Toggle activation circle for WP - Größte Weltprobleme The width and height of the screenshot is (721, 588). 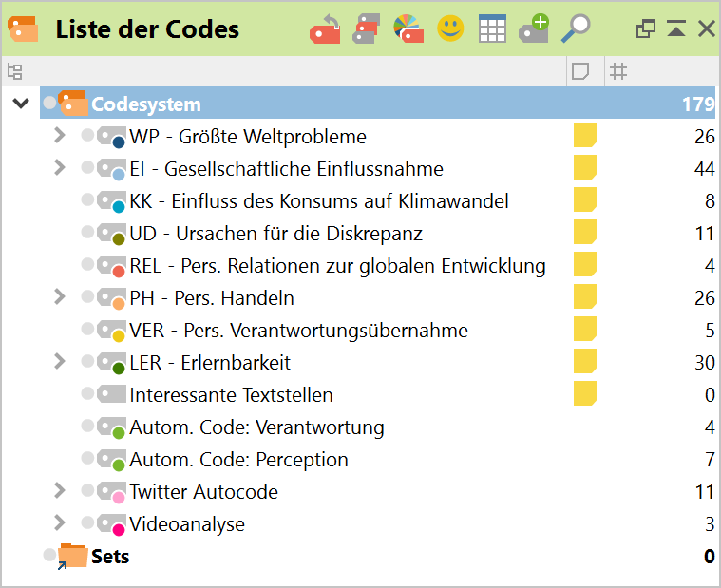(88, 135)
